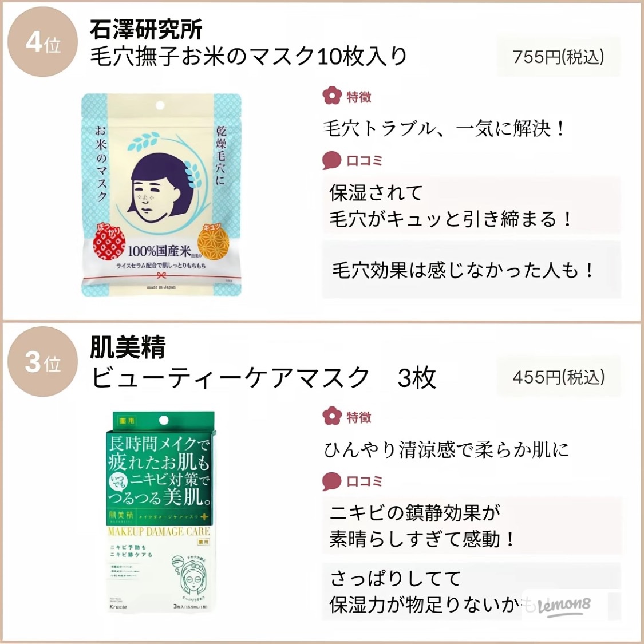Open the 肌美精 green box product image
The image size is (644, 644).
161,511
